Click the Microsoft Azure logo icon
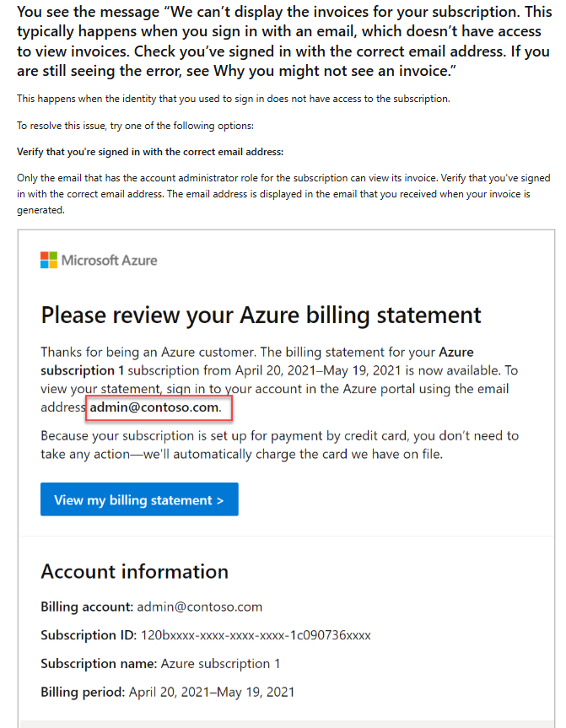 [49, 260]
